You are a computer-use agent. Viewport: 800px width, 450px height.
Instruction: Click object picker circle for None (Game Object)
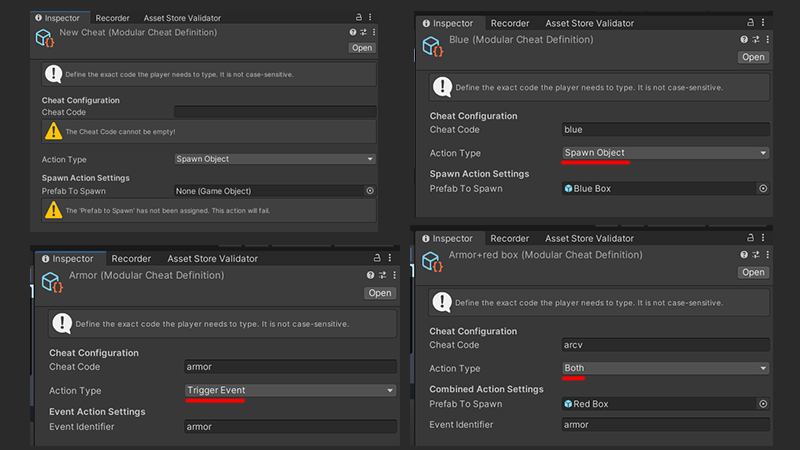coord(370,191)
